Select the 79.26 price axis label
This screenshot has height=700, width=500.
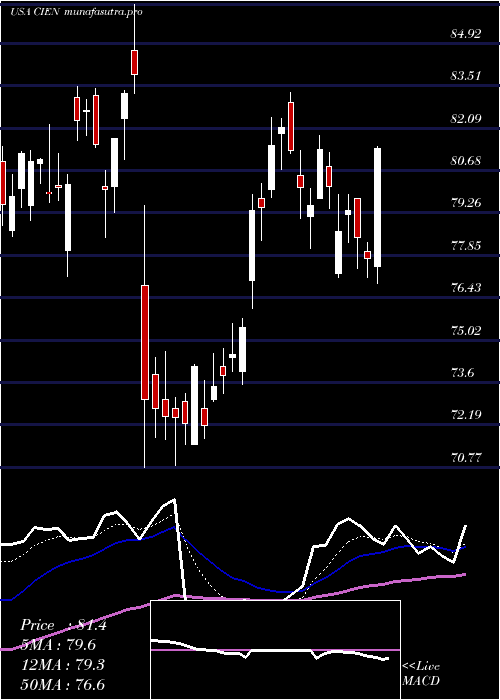[466, 203]
